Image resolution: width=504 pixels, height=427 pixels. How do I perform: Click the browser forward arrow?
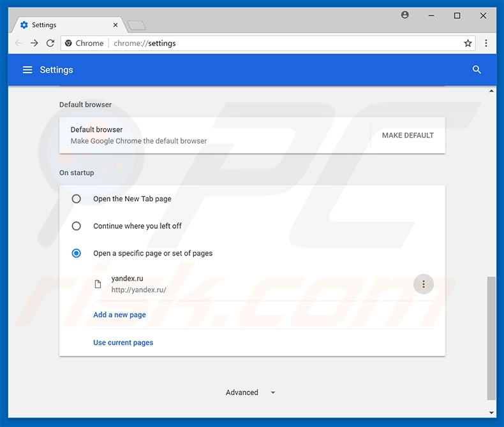(34, 43)
